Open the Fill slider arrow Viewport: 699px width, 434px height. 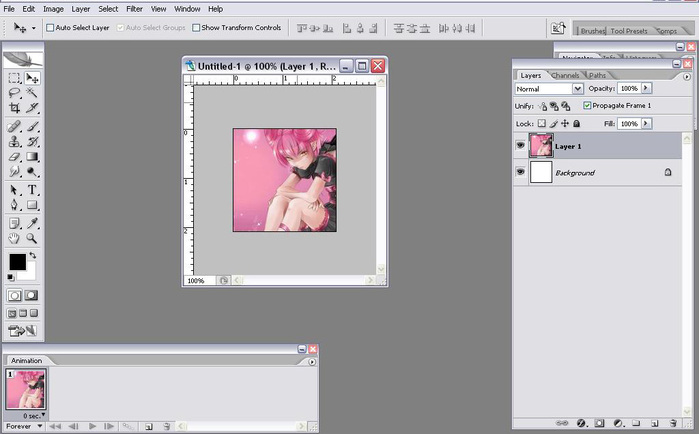(646, 123)
